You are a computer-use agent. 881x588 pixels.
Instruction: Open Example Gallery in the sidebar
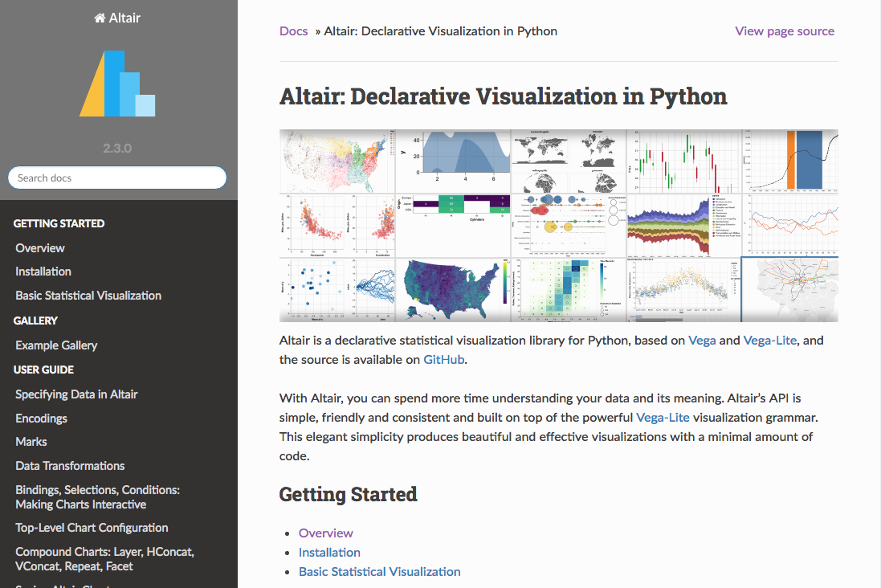(x=56, y=345)
